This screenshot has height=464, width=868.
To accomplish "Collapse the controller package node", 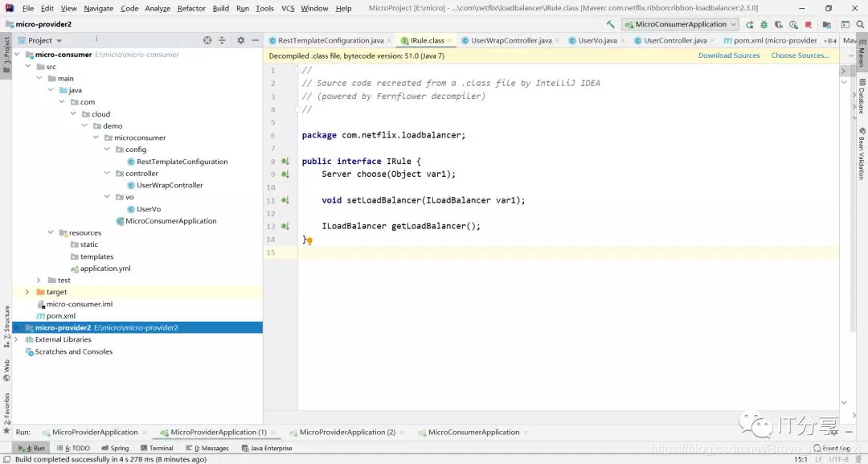I will pyautogui.click(x=108, y=174).
